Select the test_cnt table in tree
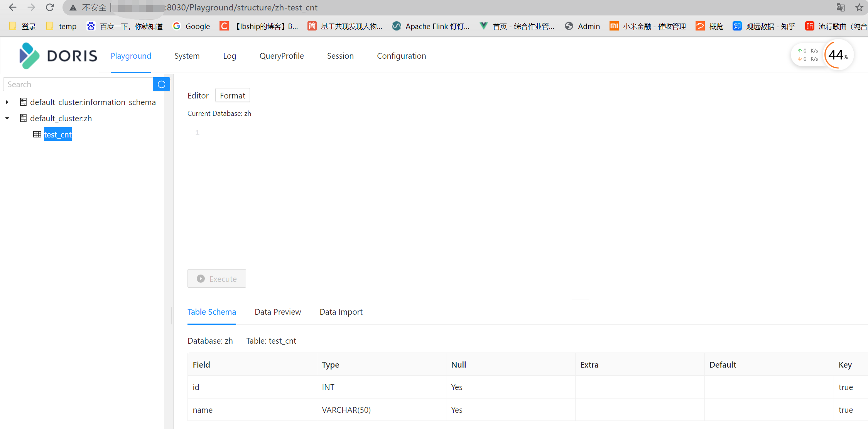868x429 pixels. click(x=58, y=134)
